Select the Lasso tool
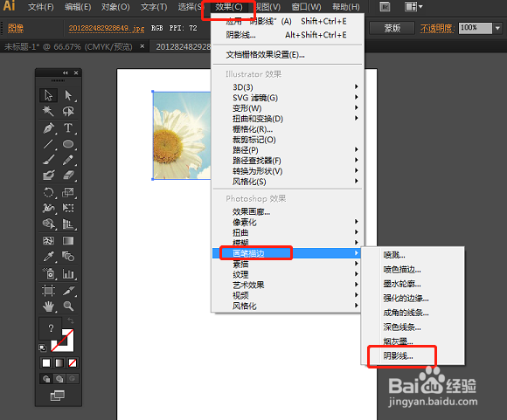Image resolution: width=507 pixels, height=420 pixels. pos(68,112)
